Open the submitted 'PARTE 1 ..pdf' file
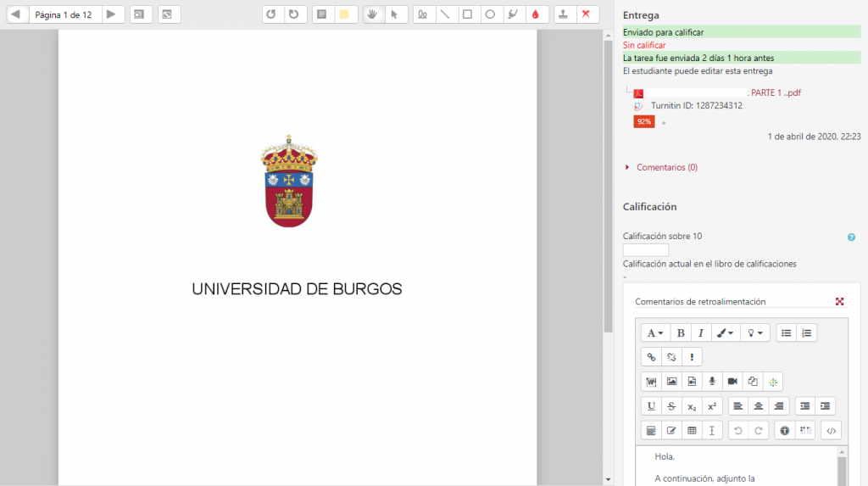Viewport: 868px width, 486px height. point(776,93)
